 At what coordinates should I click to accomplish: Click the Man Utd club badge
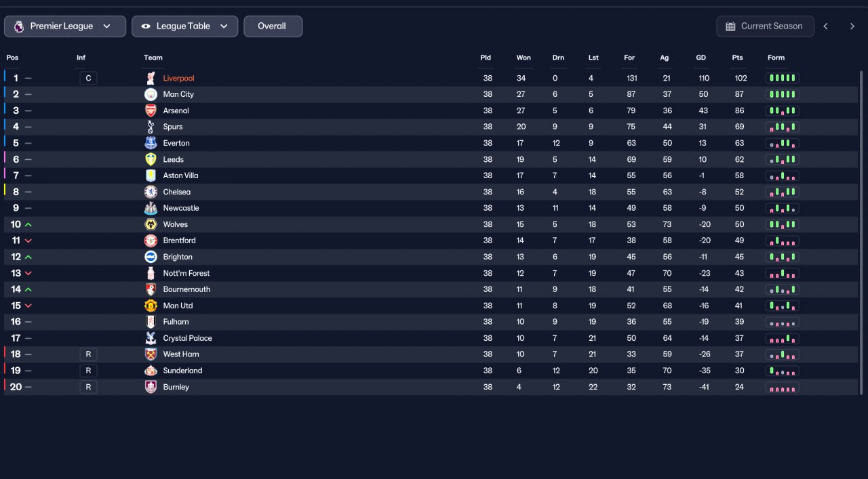(151, 306)
